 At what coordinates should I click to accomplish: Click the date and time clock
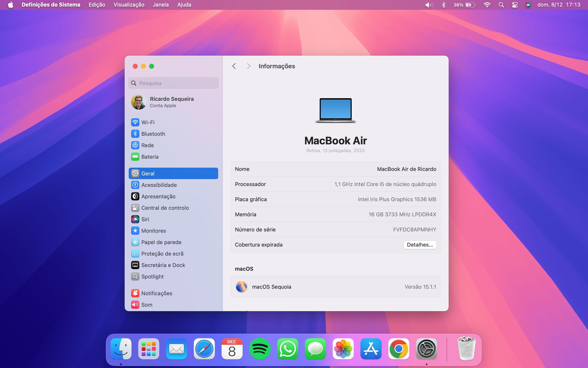pyautogui.click(x=559, y=5)
